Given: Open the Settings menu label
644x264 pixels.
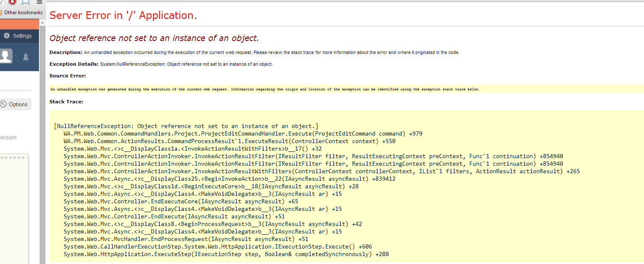Looking at the screenshot, I should point(22,36).
